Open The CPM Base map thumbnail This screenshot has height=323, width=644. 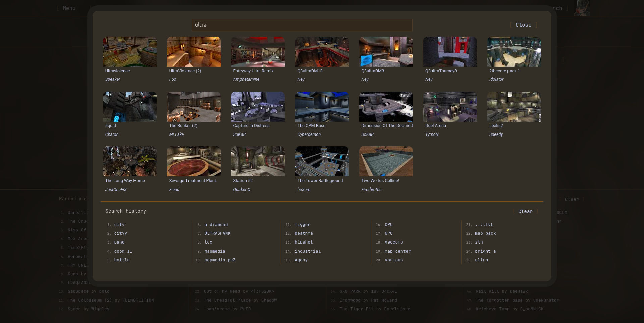coord(322,107)
